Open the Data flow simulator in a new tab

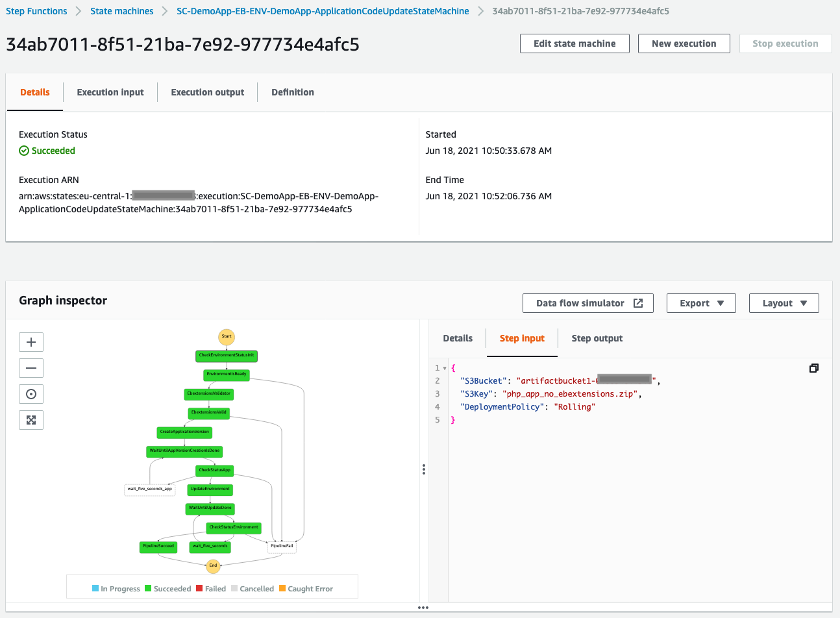(x=588, y=303)
